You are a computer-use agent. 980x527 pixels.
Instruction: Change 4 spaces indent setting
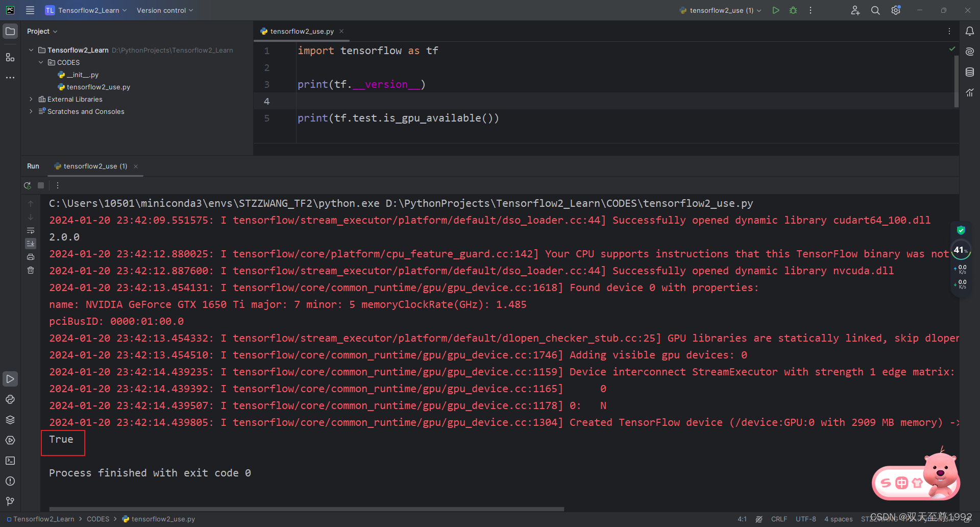pos(839,519)
